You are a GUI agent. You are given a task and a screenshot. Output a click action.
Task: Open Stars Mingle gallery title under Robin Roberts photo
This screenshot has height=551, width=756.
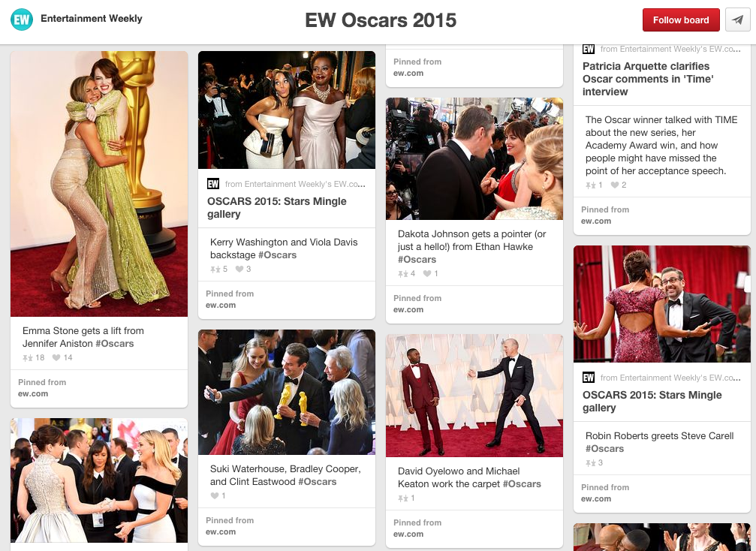click(652, 402)
